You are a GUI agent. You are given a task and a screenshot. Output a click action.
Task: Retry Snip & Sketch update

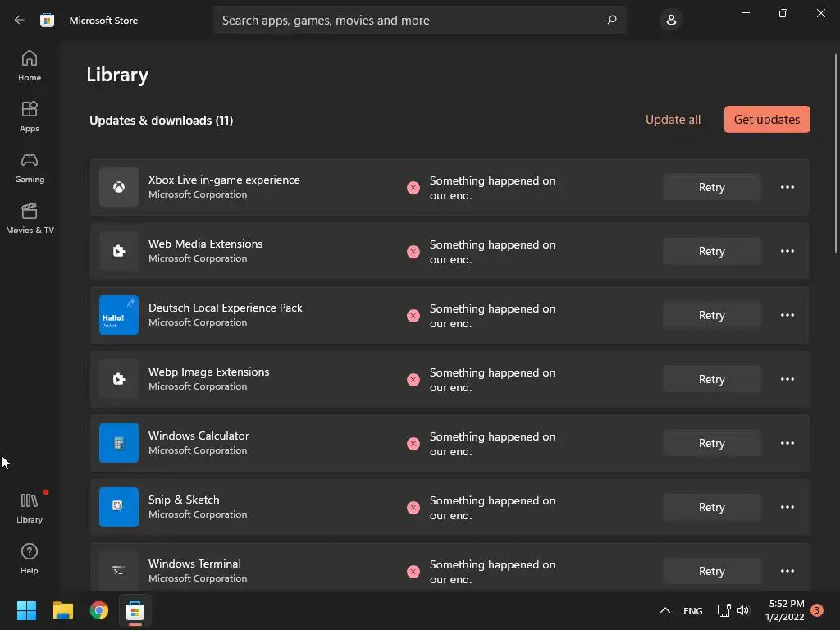711,507
